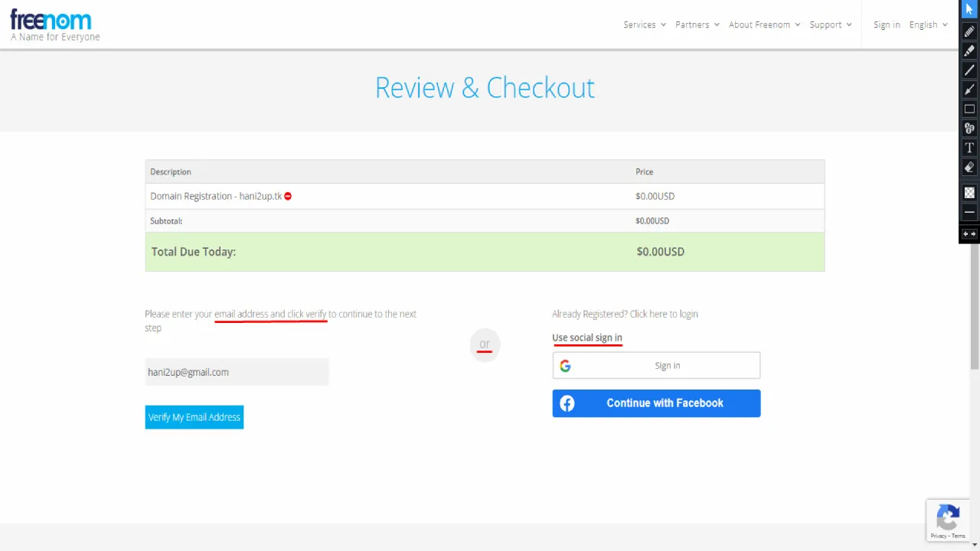Sign in with Google button
Viewport: 980px width, 551px height.
[x=656, y=366]
